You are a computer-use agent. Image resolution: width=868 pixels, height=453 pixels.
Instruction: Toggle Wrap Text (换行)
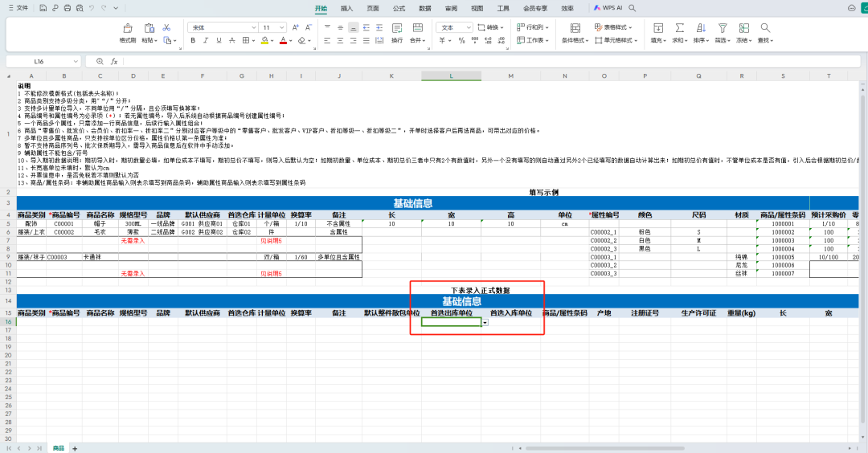click(397, 33)
